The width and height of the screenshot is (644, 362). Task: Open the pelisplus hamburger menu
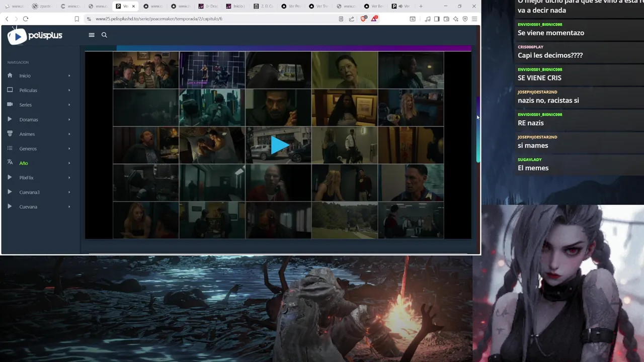pyautogui.click(x=92, y=35)
